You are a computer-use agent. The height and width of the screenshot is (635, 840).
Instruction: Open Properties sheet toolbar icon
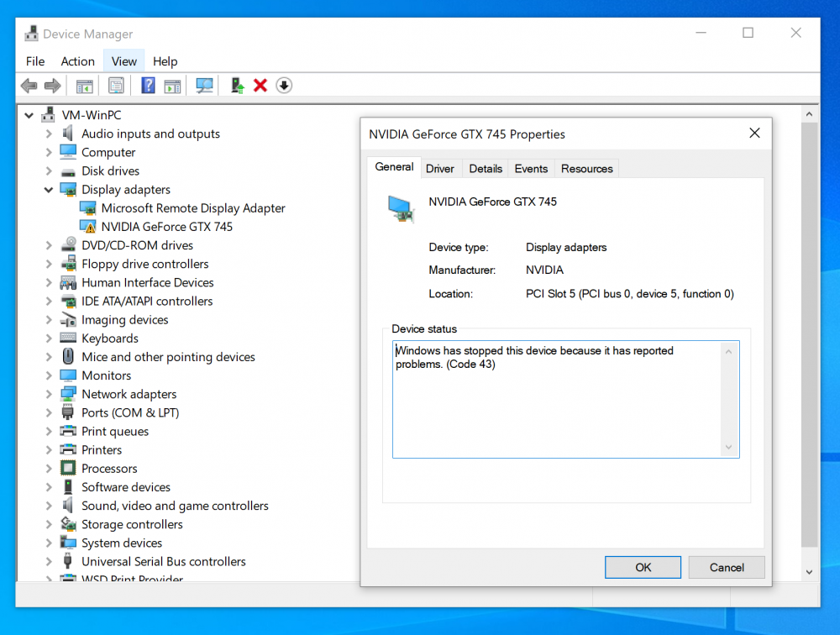click(x=116, y=86)
